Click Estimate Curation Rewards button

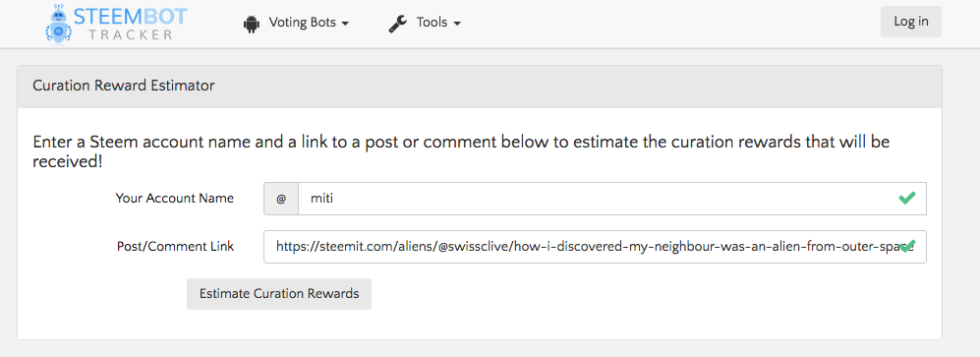pyautogui.click(x=279, y=294)
